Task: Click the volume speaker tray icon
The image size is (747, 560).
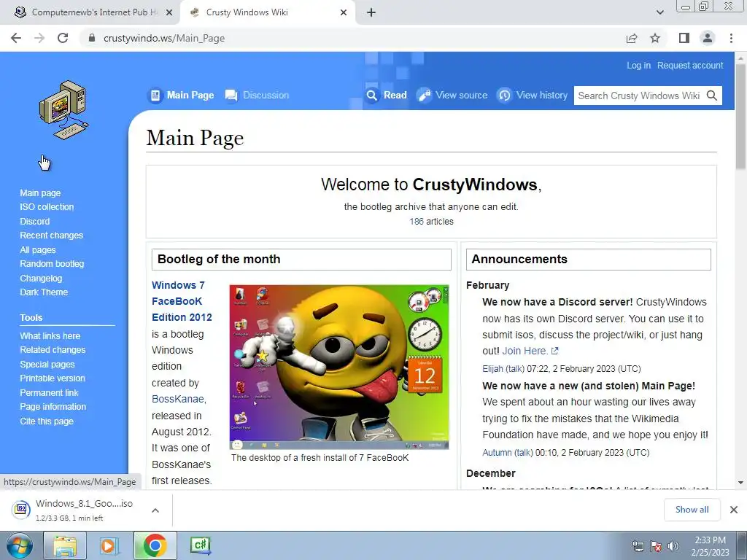Action: pyautogui.click(x=673, y=546)
